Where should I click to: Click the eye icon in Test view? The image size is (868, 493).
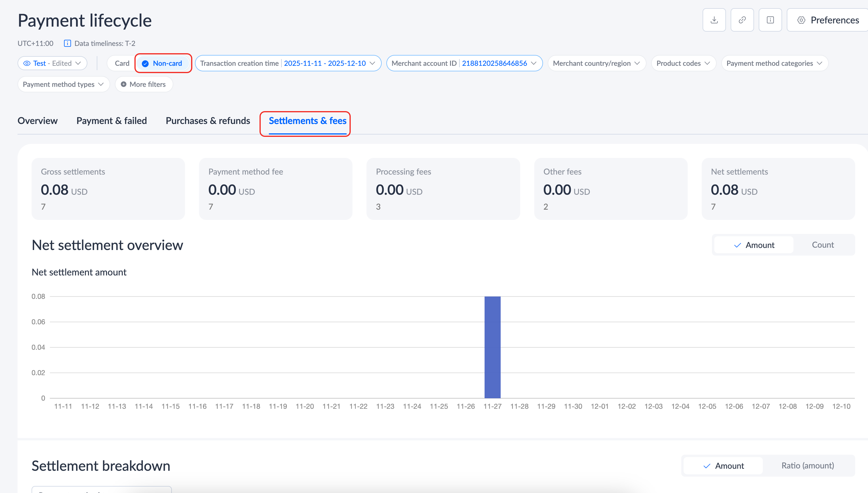pos(27,63)
